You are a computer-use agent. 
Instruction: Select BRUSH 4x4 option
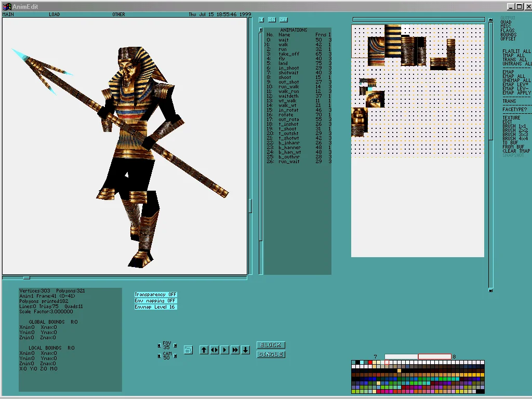[515, 138]
